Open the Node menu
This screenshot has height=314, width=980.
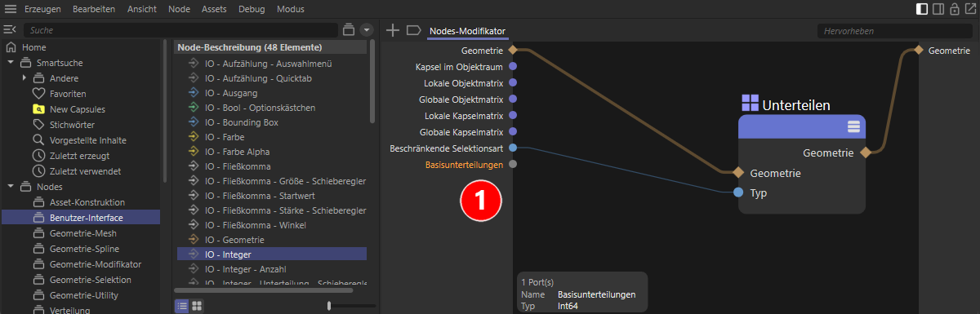point(179,9)
